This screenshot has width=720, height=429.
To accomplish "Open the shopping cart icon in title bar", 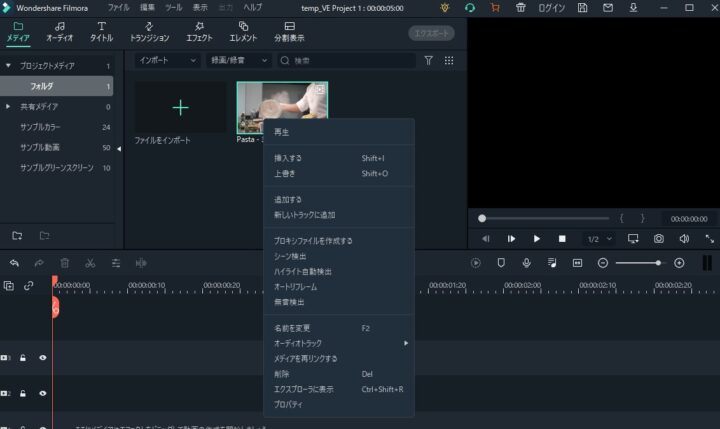I will pyautogui.click(x=494, y=7).
